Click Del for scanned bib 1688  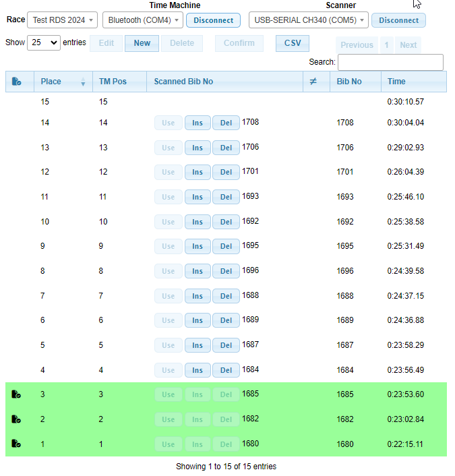226,296
